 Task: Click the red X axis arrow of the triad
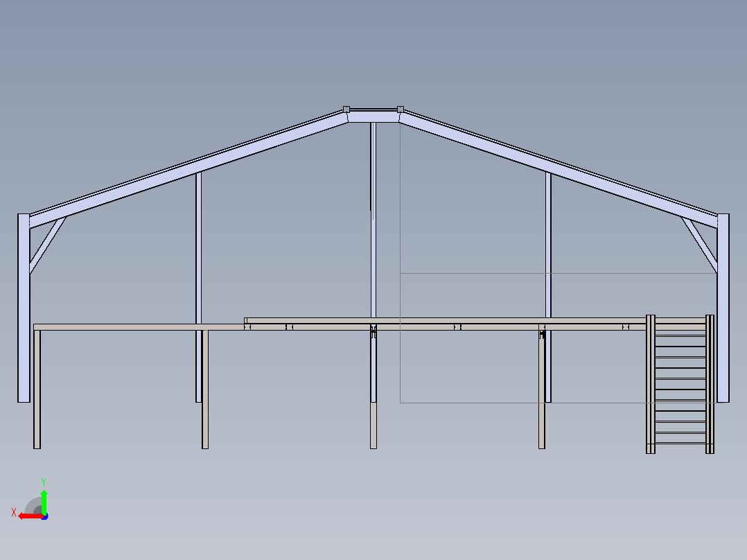tap(30, 516)
